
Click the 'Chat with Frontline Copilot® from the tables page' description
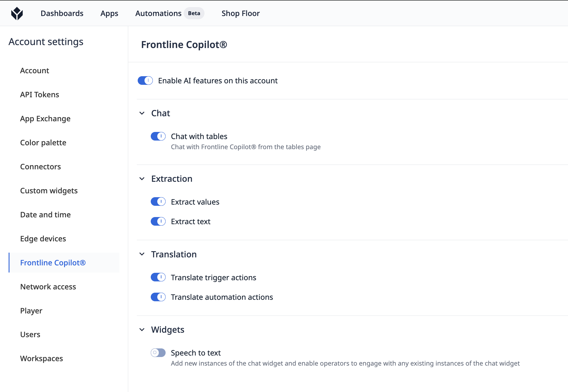(246, 147)
